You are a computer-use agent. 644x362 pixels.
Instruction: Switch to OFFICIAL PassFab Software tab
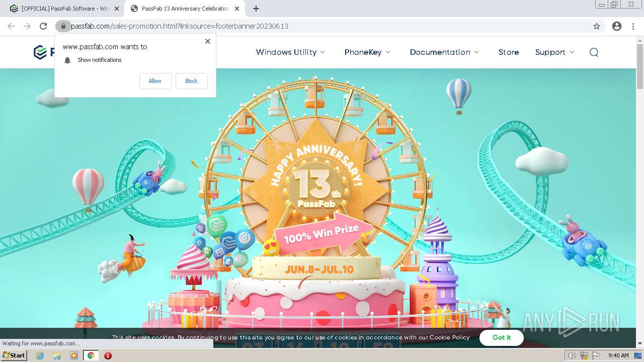(64, 9)
